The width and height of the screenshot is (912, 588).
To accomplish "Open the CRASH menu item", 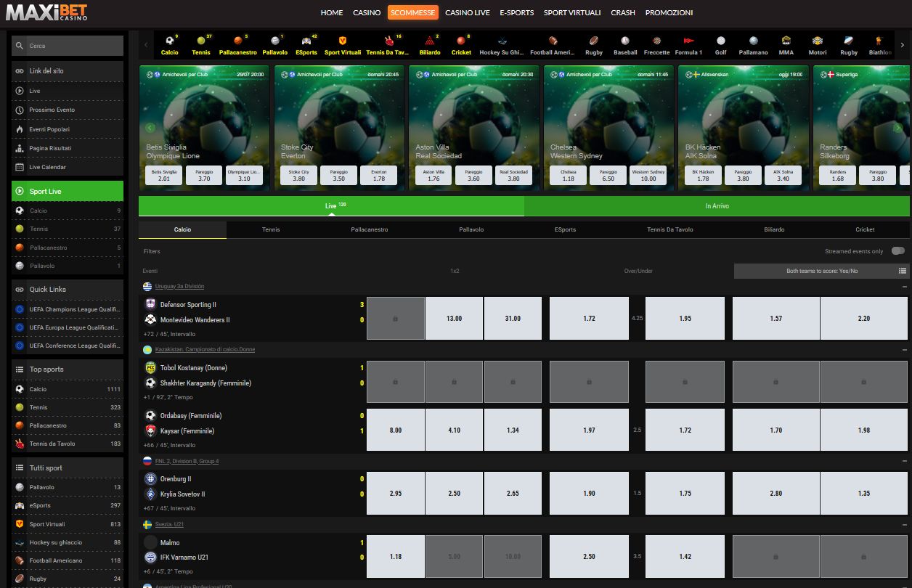I will click(x=623, y=12).
